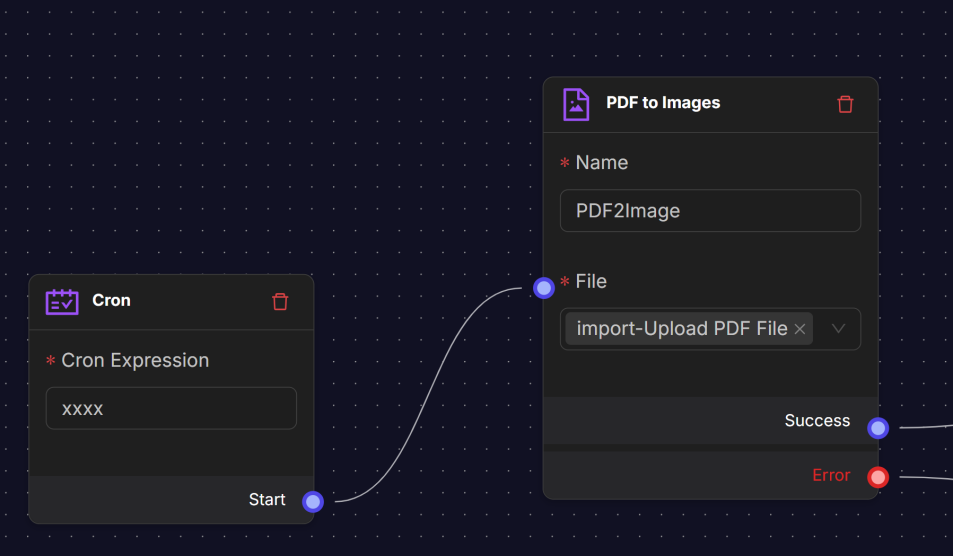Click the Success output port

click(878, 428)
